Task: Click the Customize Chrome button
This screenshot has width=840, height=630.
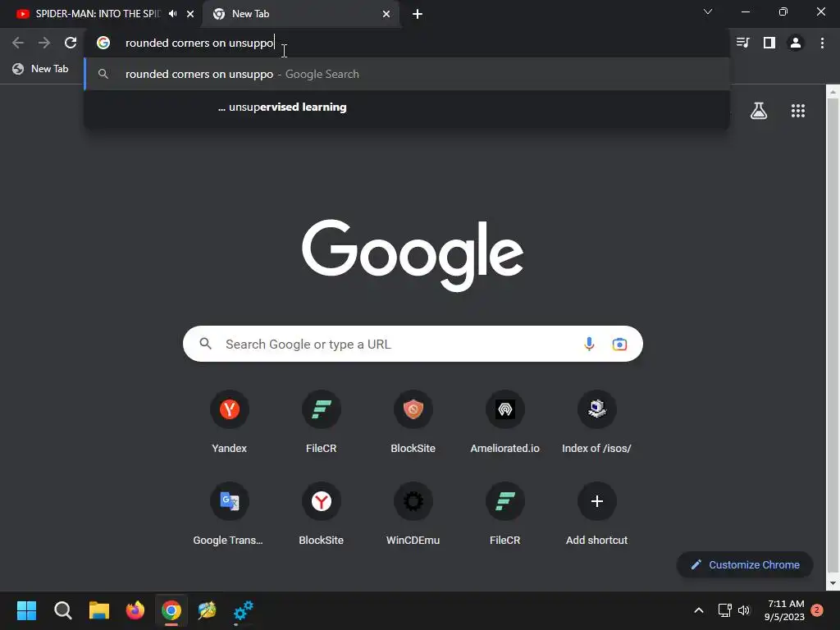Action: click(745, 564)
